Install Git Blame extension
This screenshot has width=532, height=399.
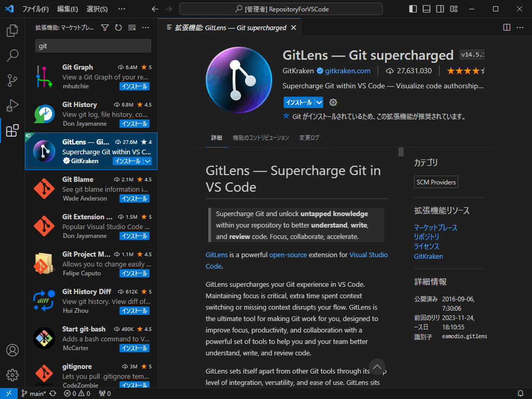(x=135, y=198)
